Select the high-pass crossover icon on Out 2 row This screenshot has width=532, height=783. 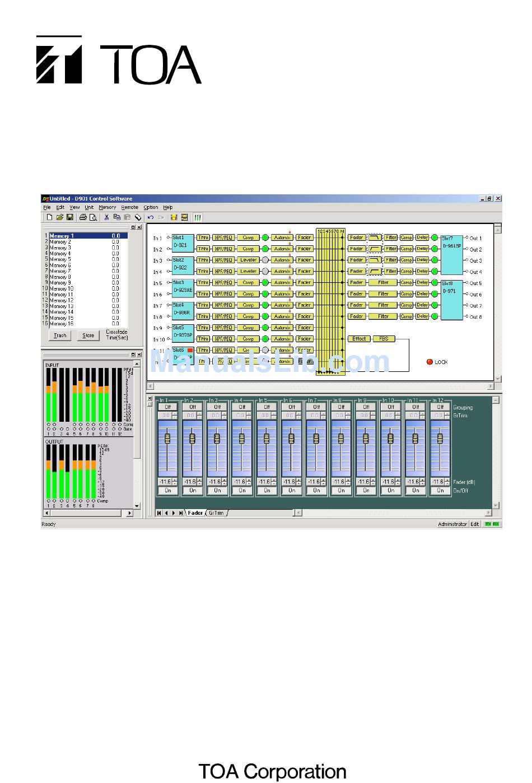pyautogui.click(x=375, y=249)
